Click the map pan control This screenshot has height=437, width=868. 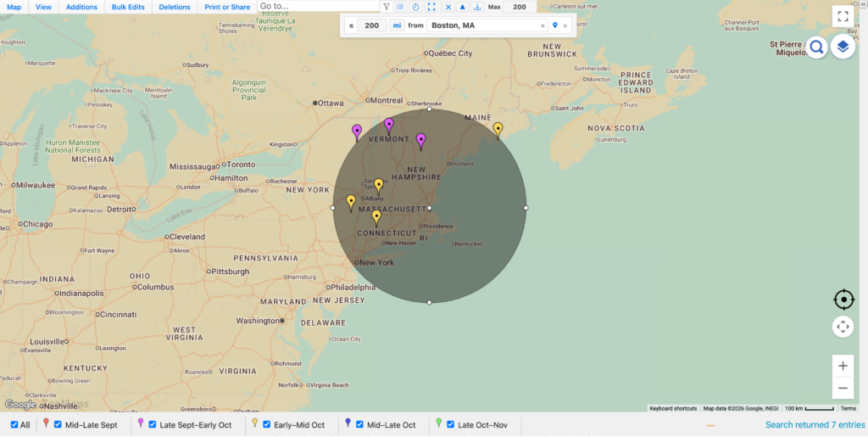tap(843, 326)
